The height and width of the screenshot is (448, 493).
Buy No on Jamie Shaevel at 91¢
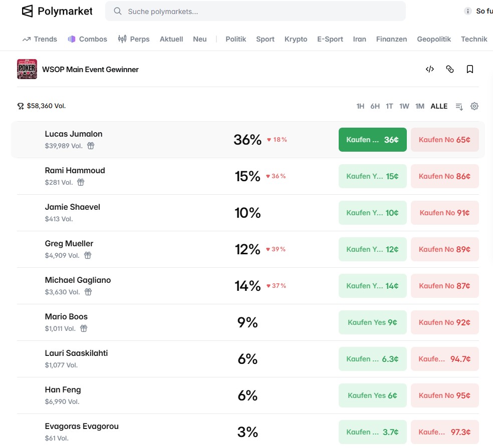(x=444, y=213)
